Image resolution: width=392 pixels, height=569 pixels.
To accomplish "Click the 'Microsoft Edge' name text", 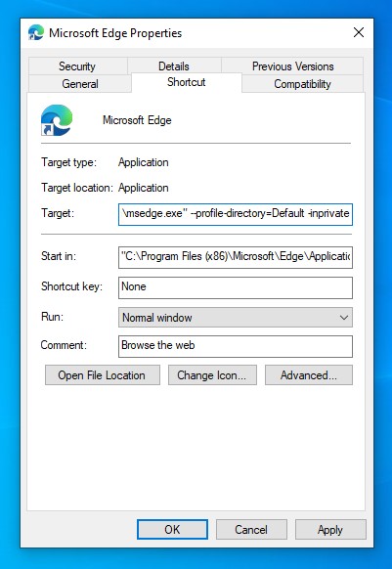I will [137, 120].
